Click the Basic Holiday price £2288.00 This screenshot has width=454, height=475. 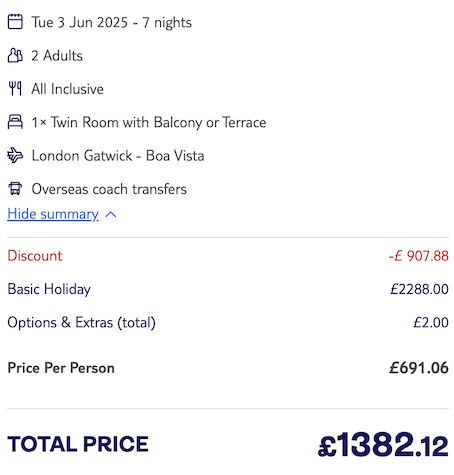pyautogui.click(x=419, y=289)
